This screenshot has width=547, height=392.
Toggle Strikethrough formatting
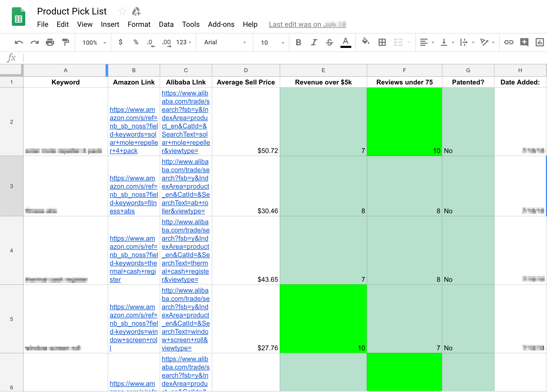[330, 42]
